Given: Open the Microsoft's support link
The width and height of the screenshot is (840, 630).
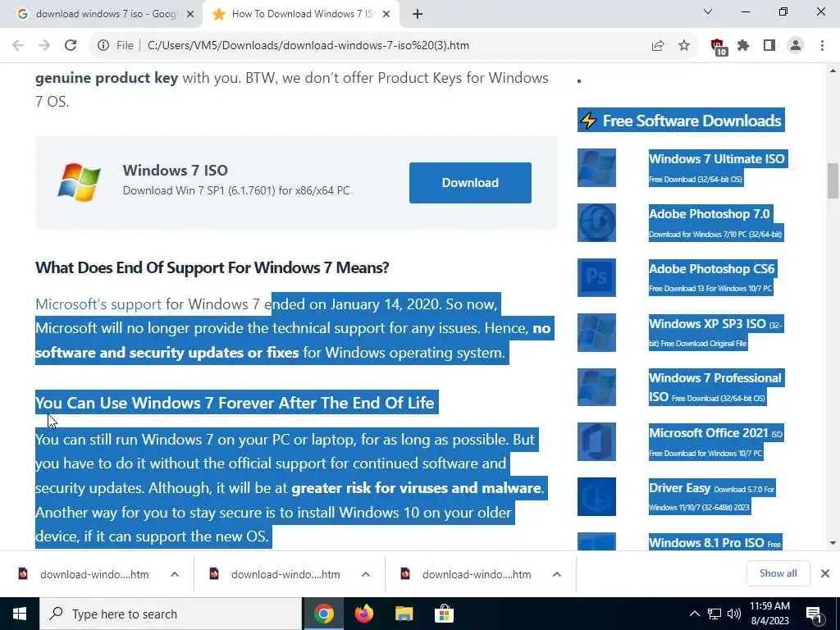Looking at the screenshot, I should point(98,304).
